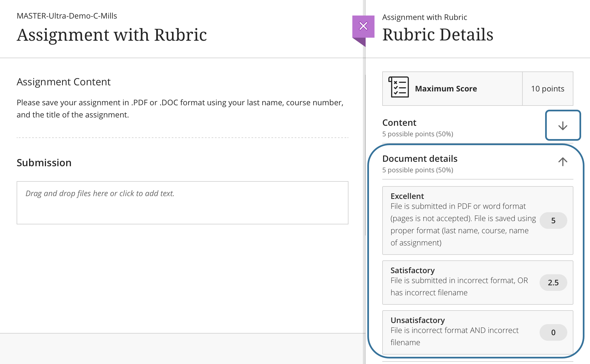The width and height of the screenshot is (590, 364).
Task: Click the purple bookmark ribbon marker
Action: (x=363, y=30)
